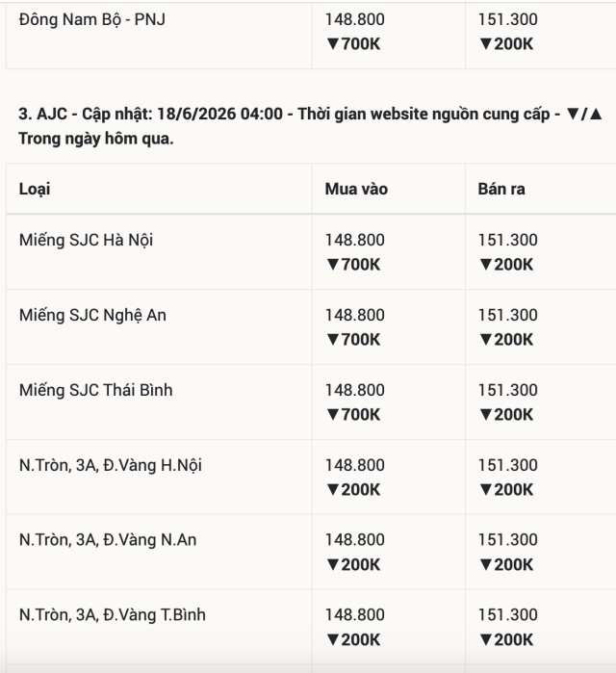The height and width of the screenshot is (673, 616).
Task: Select the Miếng SJC Thái Bình row label
Action: click(x=95, y=390)
